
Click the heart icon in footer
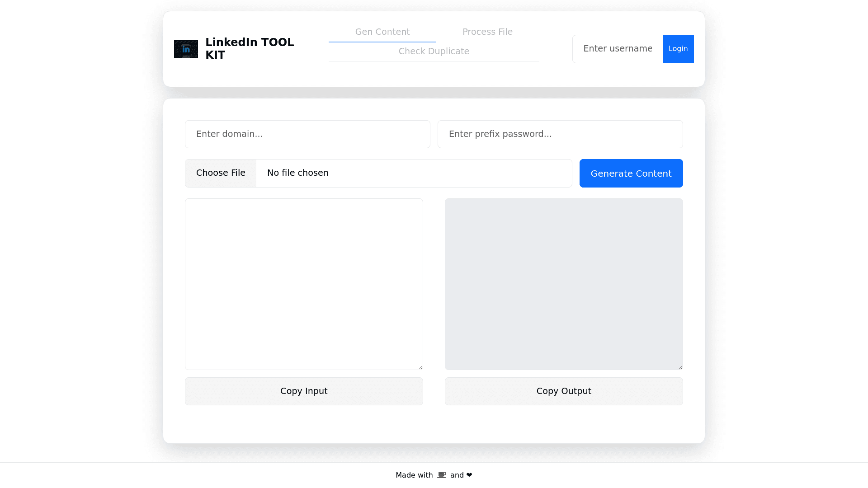tap(469, 475)
